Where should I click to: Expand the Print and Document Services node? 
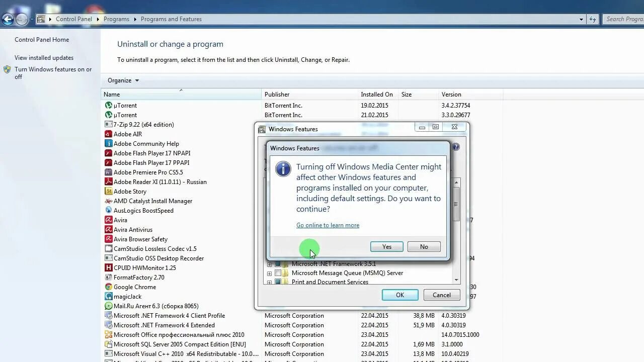coord(269,283)
